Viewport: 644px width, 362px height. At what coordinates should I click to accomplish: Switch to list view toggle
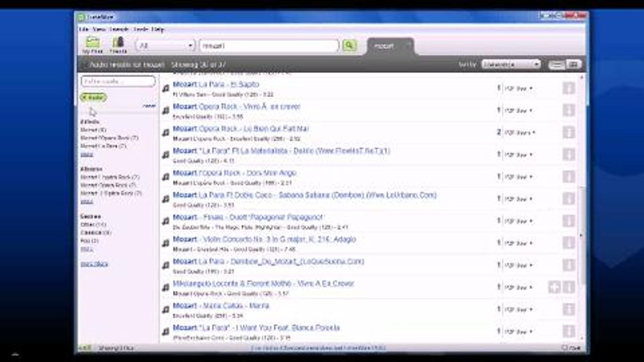pos(556,64)
